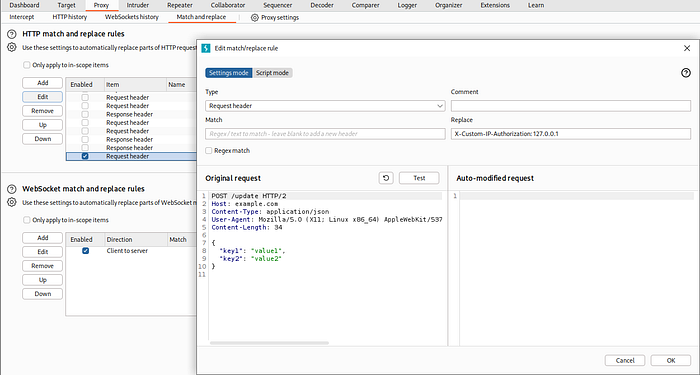Click OK to save the rule

point(671,361)
